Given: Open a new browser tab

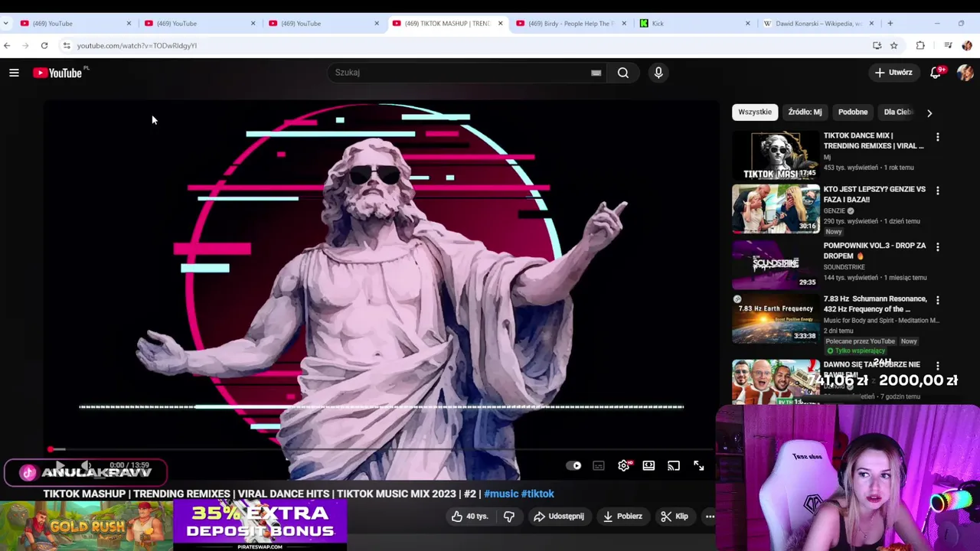Looking at the screenshot, I should pyautogui.click(x=890, y=24).
